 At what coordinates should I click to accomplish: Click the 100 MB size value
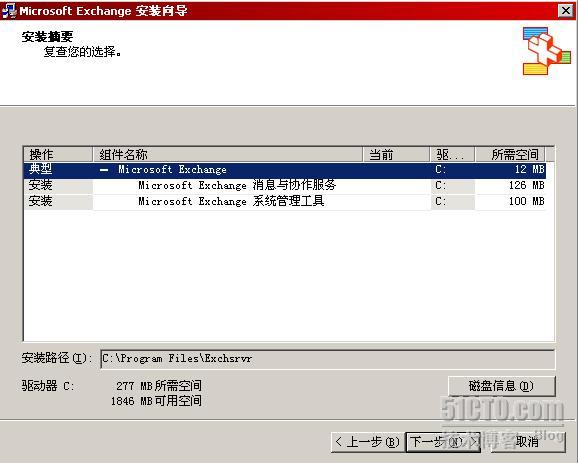[x=526, y=202]
